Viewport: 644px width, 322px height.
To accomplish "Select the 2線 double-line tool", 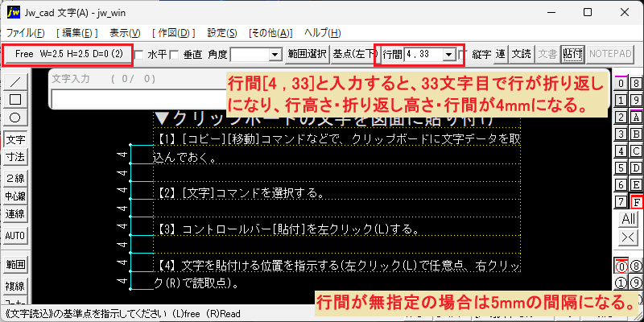I will 15,178.
